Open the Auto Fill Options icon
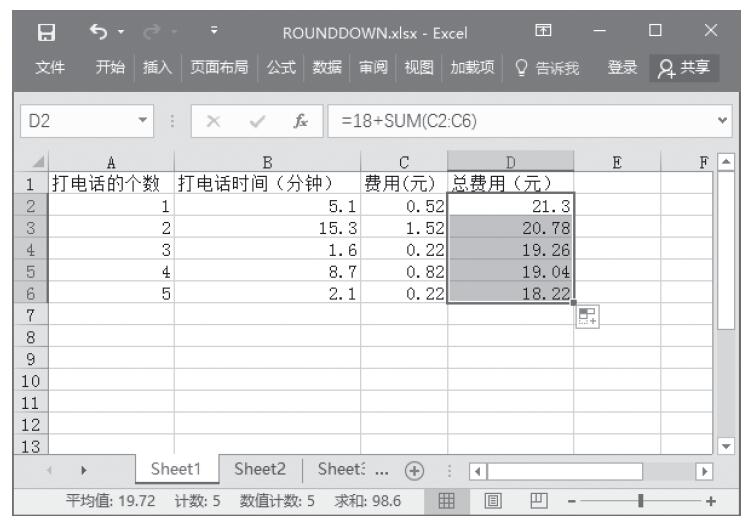The width and height of the screenshot is (749, 525). point(588,317)
